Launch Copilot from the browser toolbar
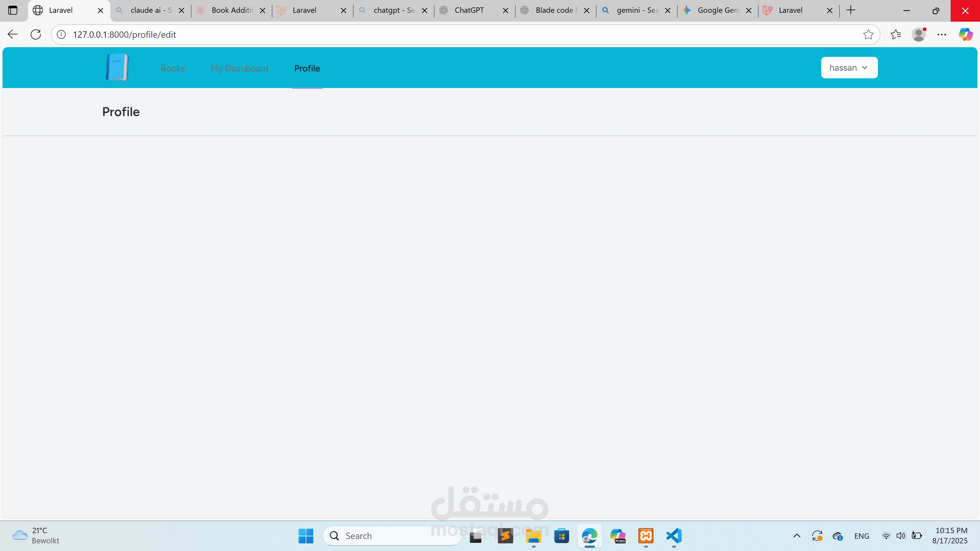Image resolution: width=980 pixels, height=551 pixels. pyautogui.click(x=965, y=35)
